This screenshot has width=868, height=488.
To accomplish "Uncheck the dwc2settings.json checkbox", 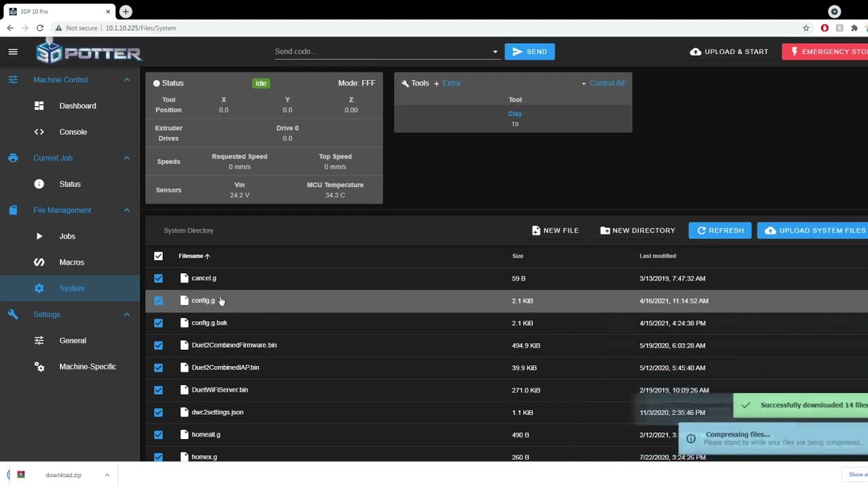I will pyautogui.click(x=159, y=412).
